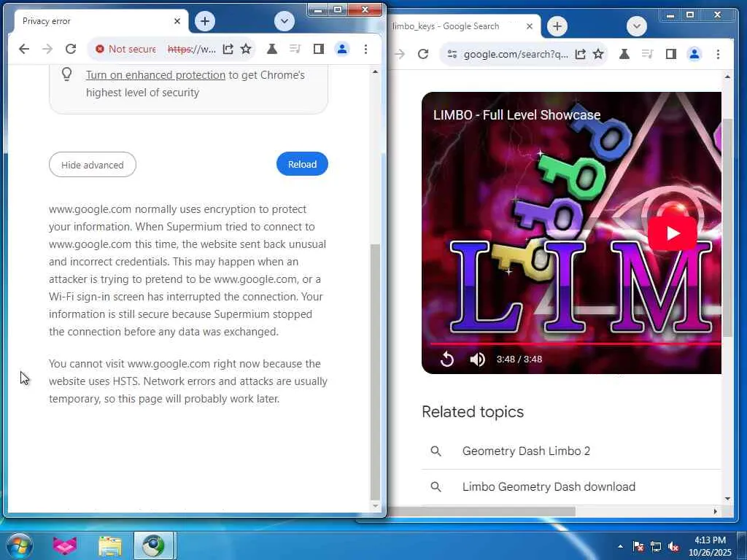Open profile avatar in Google Search window
747x560 pixels.
694,54
